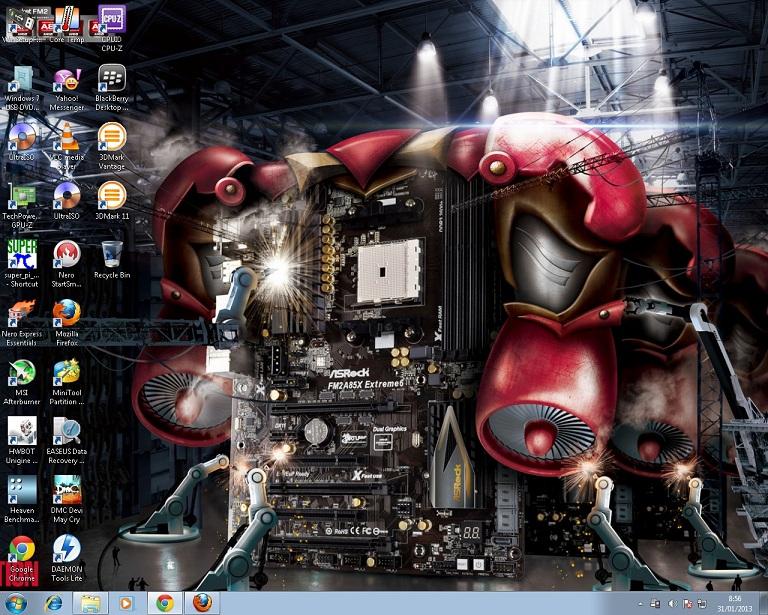Open the super_pi shortcut icon

[22, 264]
